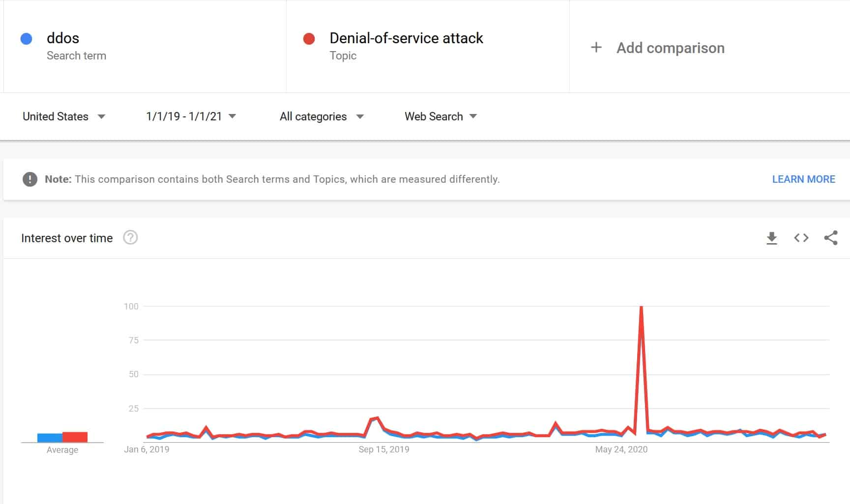This screenshot has height=504, width=850.
Task: Click the plus icon to add comparison
Action: pyautogui.click(x=596, y=48)
